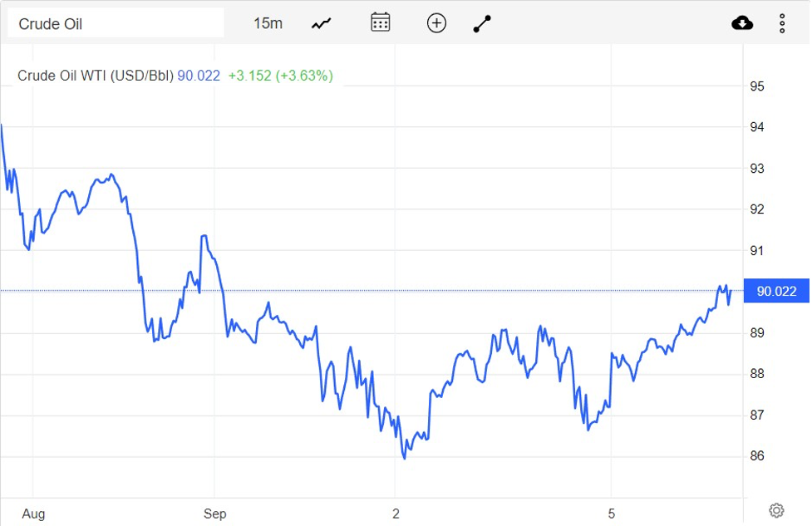Click the Aug label on the time axis
This screenshot has width=812, height=526.
click(34, 514)
